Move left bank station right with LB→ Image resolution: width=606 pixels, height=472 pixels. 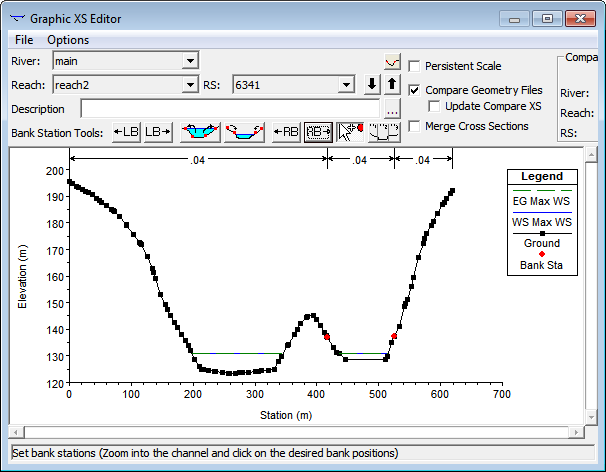(158, 132)
